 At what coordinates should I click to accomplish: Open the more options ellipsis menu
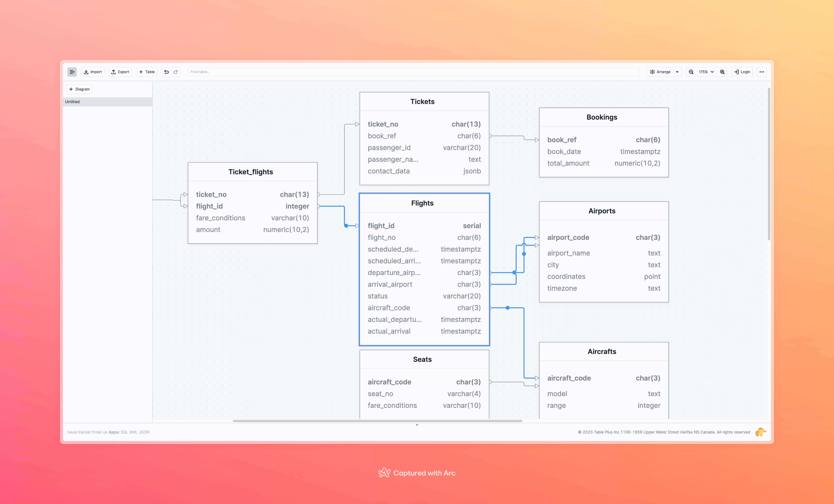[762, 72]
